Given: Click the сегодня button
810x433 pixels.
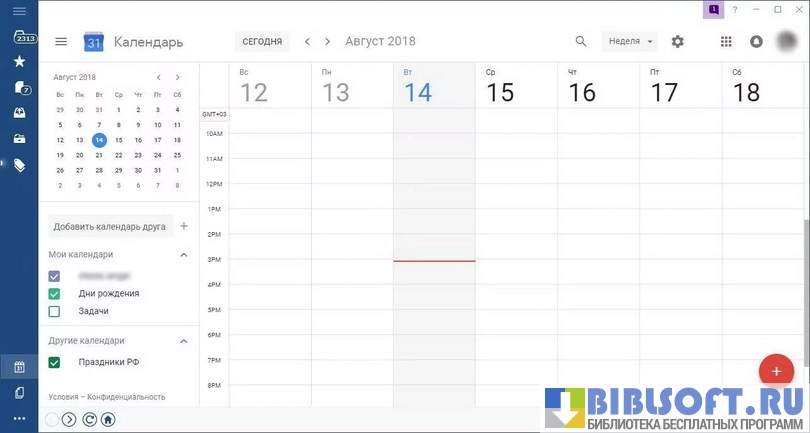Looking at the screenshot, I should pos(262,42).
